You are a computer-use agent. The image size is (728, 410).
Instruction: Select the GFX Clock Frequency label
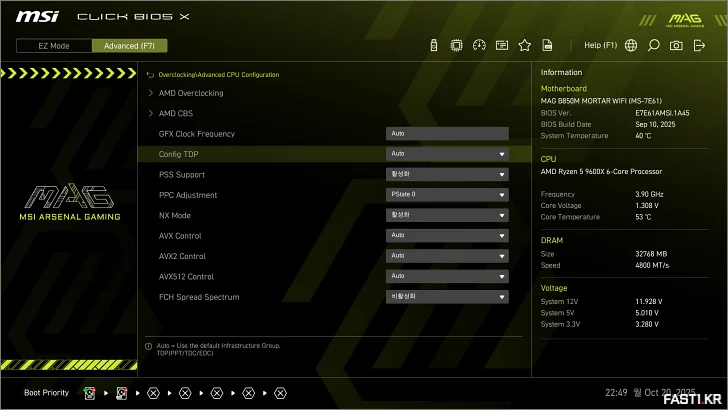click(x=197, y=134)
